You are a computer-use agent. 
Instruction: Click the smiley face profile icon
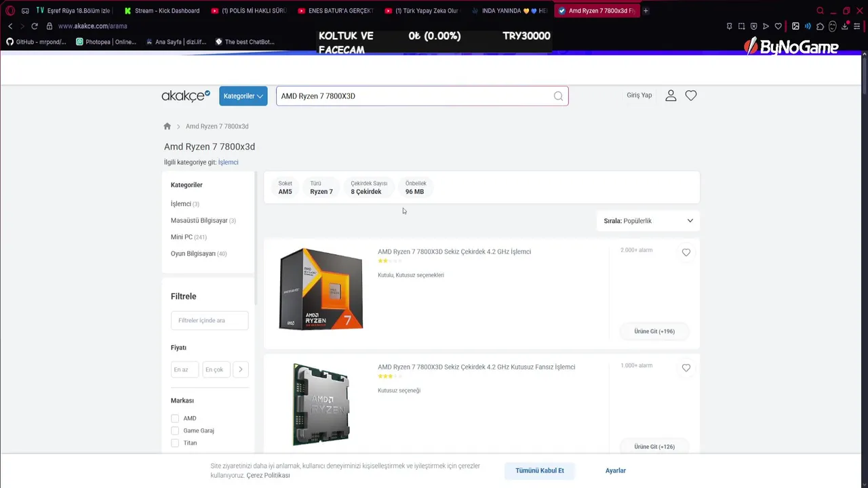(x=833, y=26)
